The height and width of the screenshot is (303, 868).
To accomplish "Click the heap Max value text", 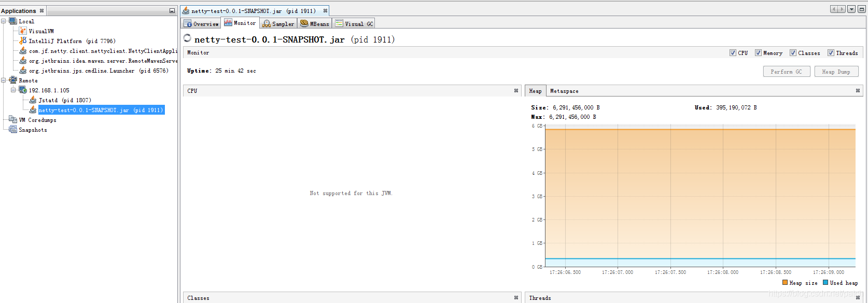I will pos(572,117).
